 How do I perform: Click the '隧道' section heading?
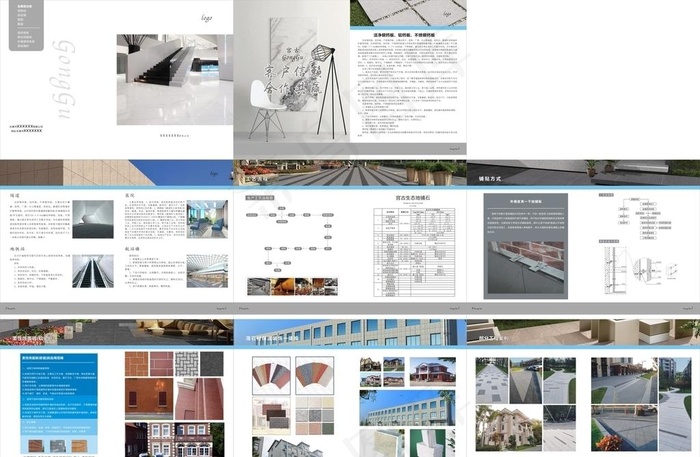15,195
